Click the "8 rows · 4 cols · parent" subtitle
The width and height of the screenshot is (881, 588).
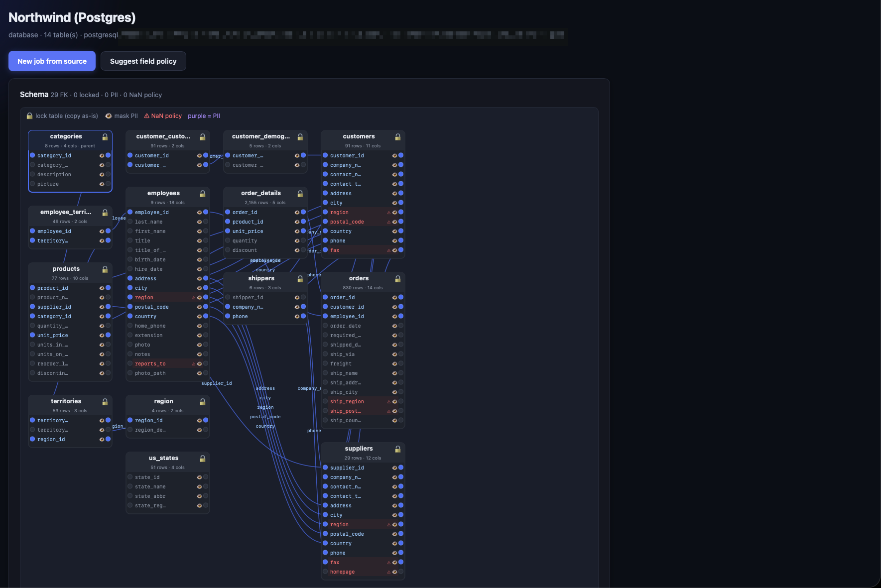(70, 146)
